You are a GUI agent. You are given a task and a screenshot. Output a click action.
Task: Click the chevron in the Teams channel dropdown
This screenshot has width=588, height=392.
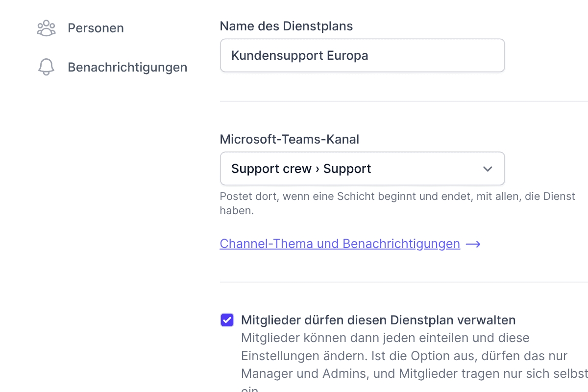click(488, 169)
